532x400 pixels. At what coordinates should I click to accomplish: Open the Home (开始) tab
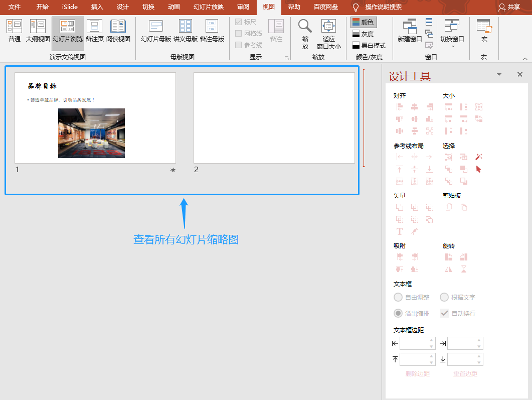click(43, 7)
